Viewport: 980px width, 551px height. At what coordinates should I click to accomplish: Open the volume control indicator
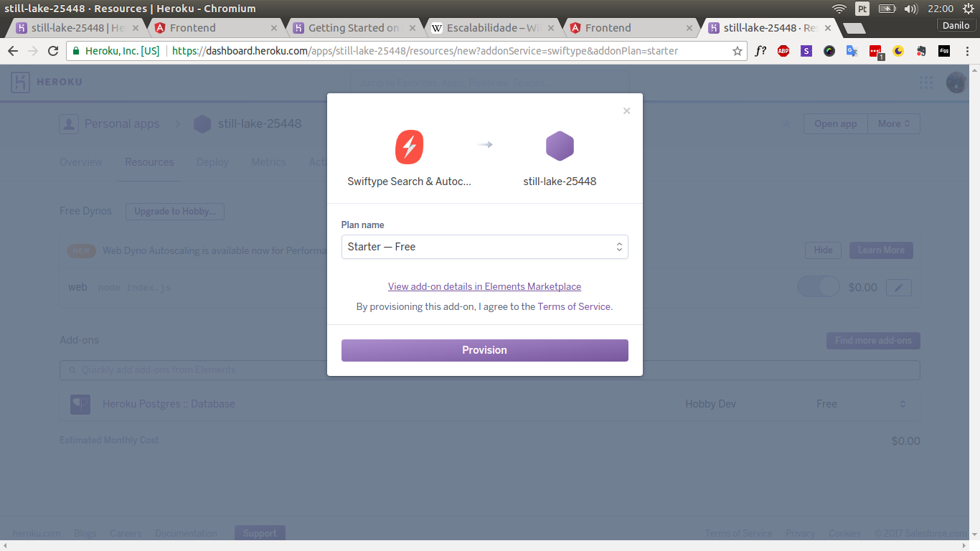pyautogui.click(x=911, y=9)
